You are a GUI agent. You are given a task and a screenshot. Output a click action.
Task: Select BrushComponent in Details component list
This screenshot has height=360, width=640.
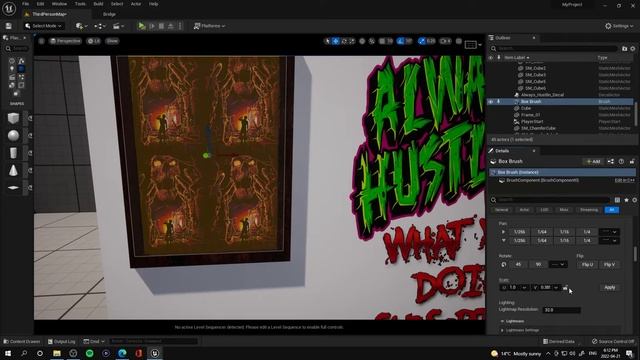click(542, 180)
